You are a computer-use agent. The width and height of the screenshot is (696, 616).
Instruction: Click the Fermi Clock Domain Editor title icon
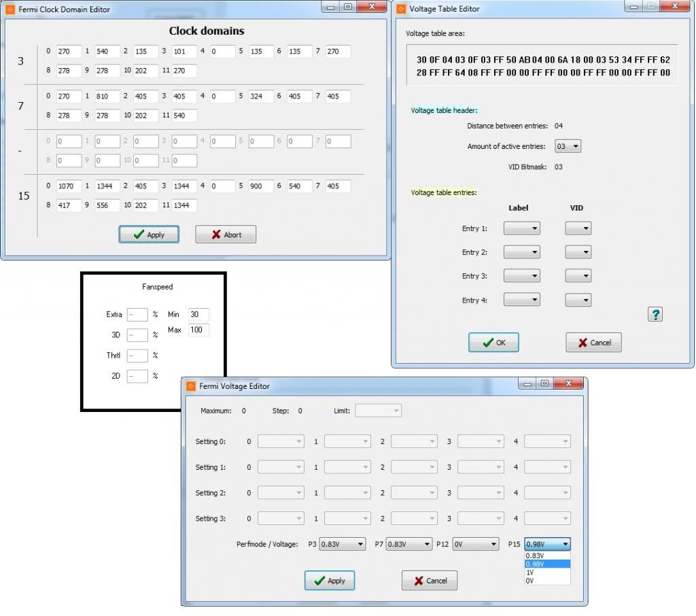coord(10,10)
